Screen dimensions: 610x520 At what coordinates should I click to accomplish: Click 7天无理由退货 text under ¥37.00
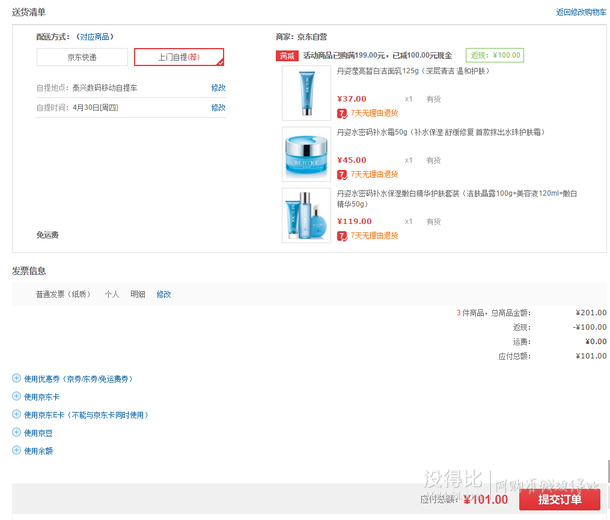tap(374, 113)
